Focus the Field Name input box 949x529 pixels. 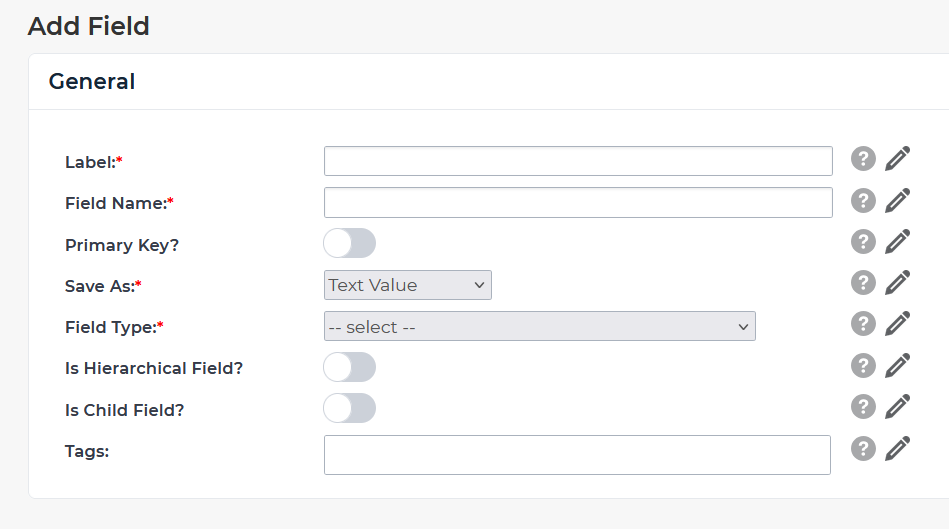point(578,202)
